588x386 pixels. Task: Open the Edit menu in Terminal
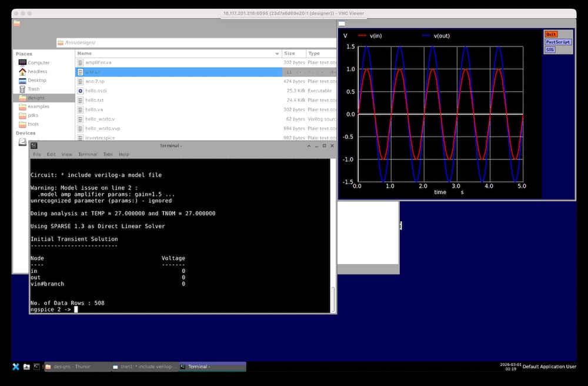pos(51,154)
